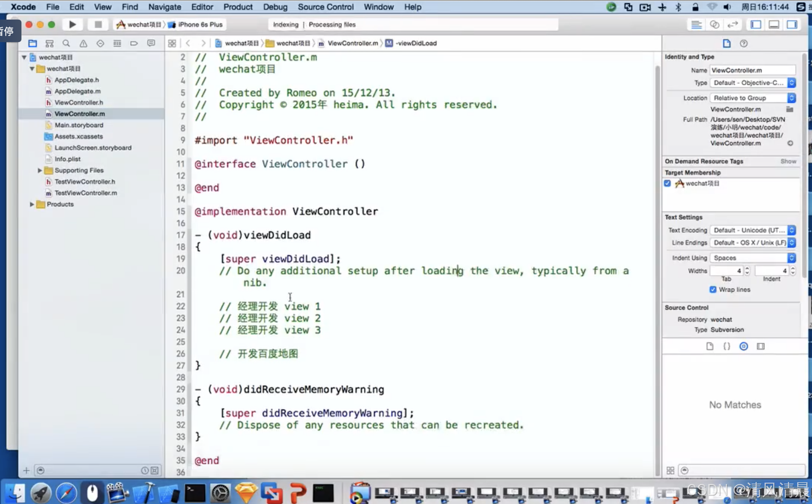The height and width of the screenshot is (504, 812).
Task: Select Editor in the menu bar
Action: 202,7
